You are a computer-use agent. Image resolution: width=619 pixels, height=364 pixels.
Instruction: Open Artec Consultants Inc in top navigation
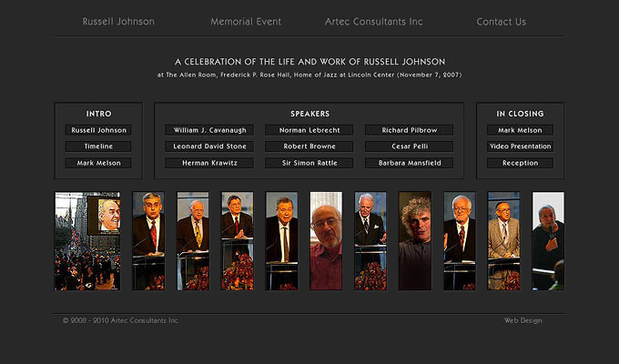pos(373,21)
